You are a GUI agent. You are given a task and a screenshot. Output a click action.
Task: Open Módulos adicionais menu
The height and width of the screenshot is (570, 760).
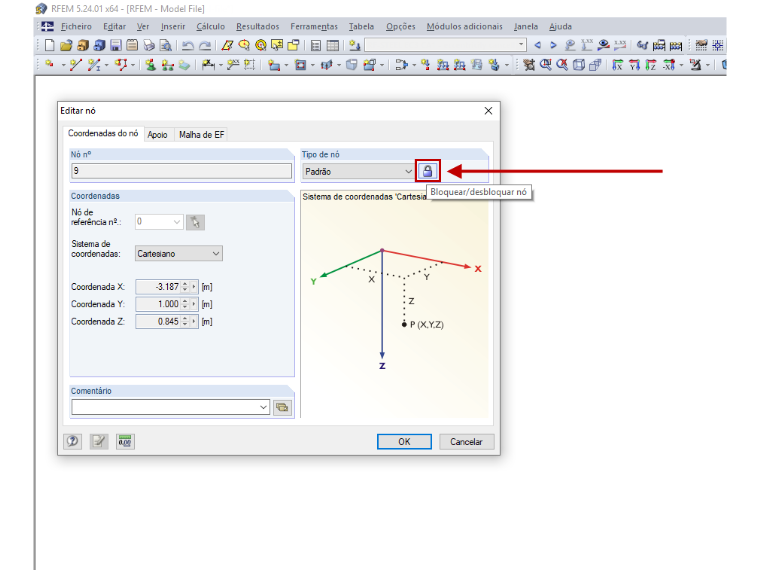[x=464, y=27]
